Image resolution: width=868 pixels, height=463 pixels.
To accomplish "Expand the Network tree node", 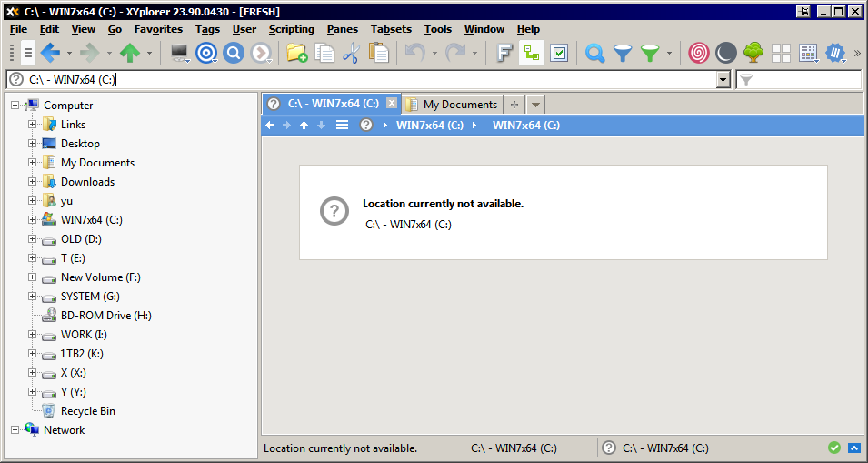I will (15, 429).
